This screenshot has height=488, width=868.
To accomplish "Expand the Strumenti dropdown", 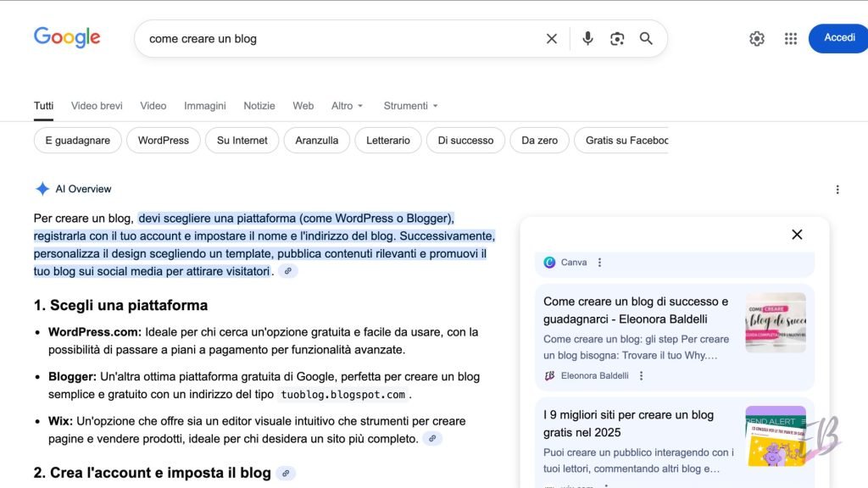I will click(x=411, y=106).
